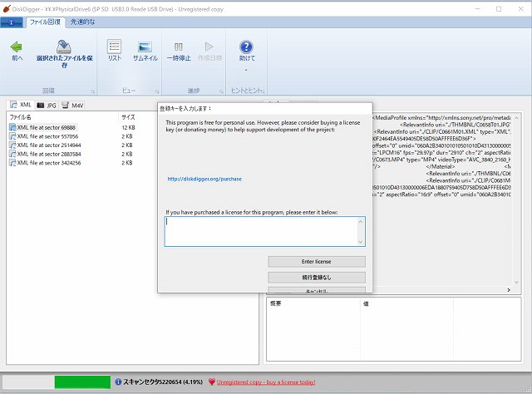
Task: Click the license box scroll down arrow
Action: coord(361,242)
